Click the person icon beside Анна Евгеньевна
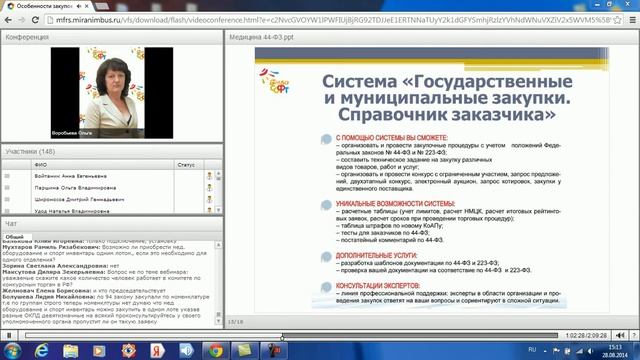The image size is (640, 360). [x=209, y=176]
